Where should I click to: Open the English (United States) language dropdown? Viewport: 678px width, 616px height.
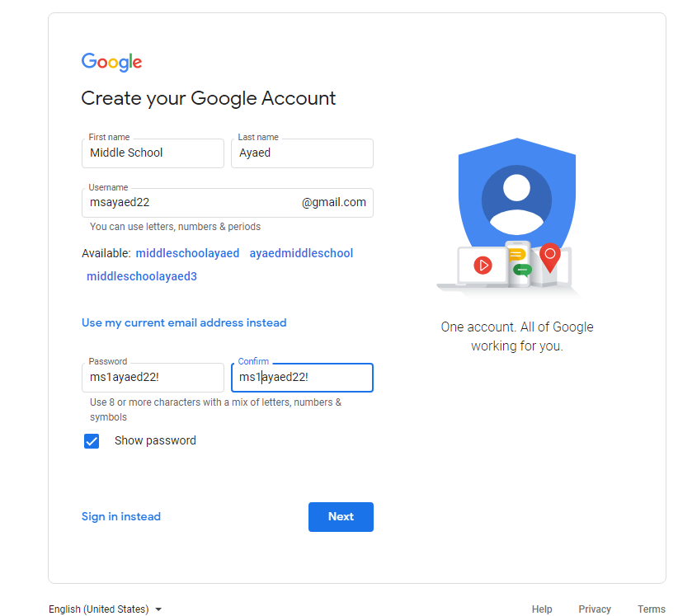point(105,609)
